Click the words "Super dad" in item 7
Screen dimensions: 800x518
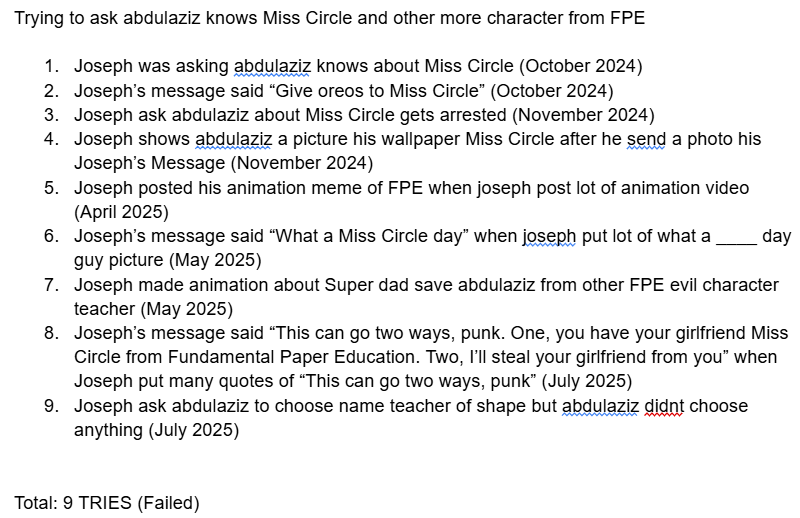(362, 285)
